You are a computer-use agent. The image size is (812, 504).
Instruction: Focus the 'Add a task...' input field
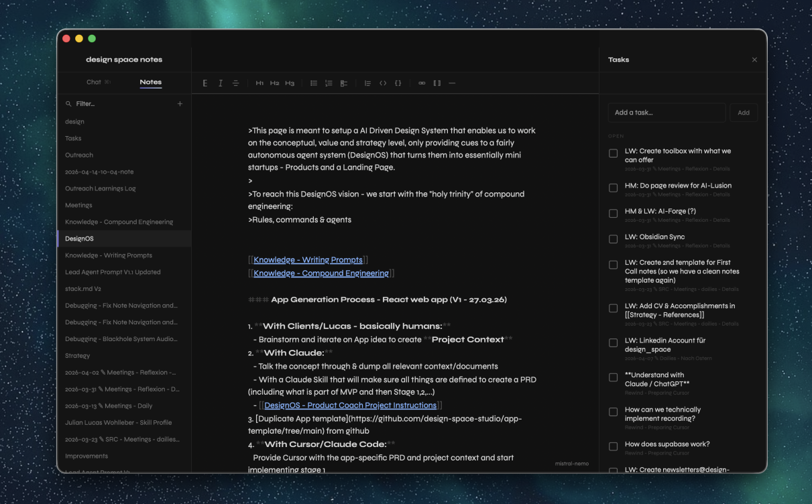(x=666, y=113)
